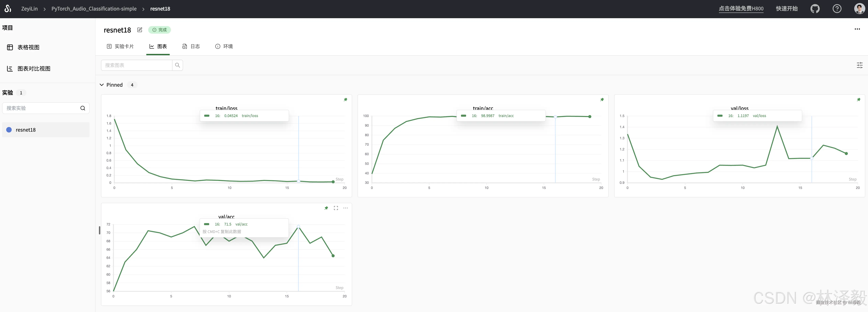This screenshot has height=312, width=868.
Task: Unpin the train/loss chart
Action: (345, 100)
